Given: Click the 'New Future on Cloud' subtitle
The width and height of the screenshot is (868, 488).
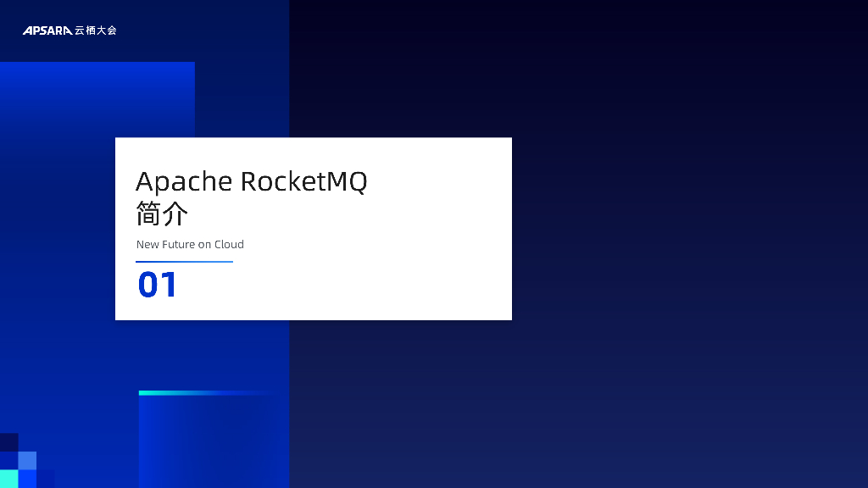Looking at the screenshot, I should [x=190, y=245].
